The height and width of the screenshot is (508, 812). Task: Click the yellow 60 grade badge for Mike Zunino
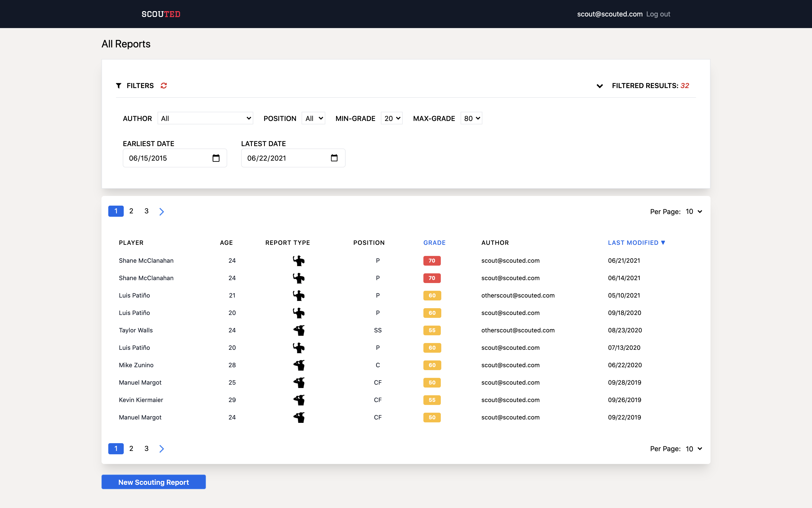click(432, 365)
